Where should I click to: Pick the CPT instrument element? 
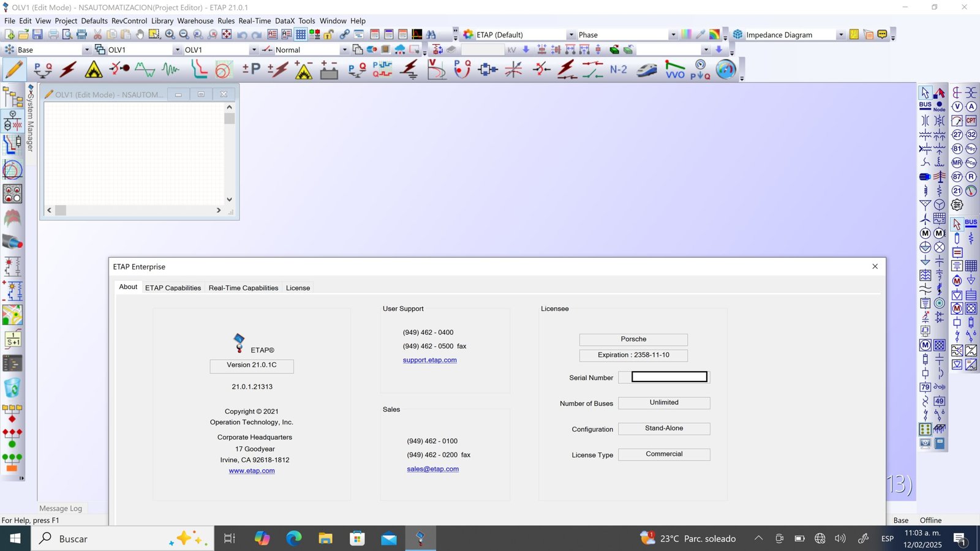[x=971, y=121]
